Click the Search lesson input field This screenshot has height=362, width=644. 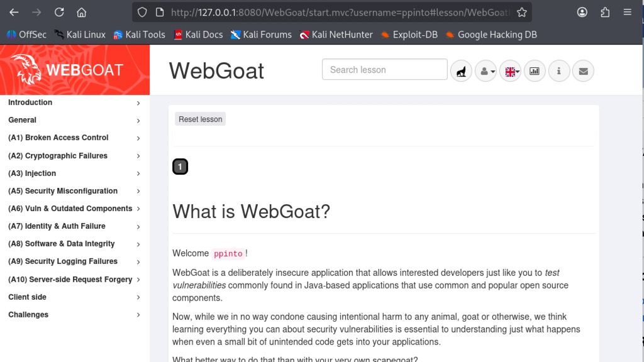click(x=384, y=70)
